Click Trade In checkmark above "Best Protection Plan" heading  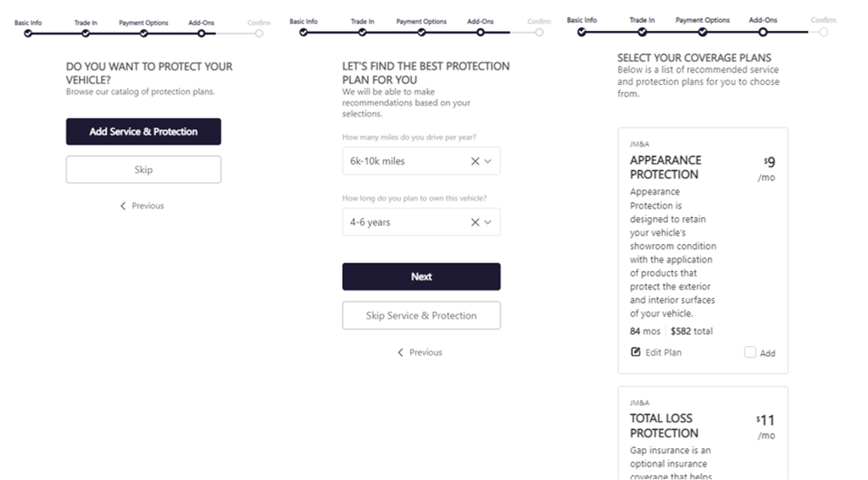(363, 32)
